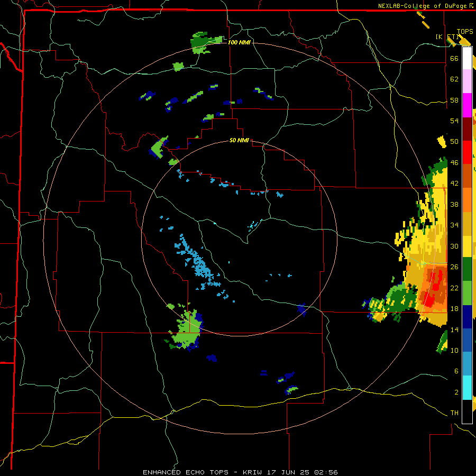The height and width of the screenshot is (476, 476).
Task: Click the legend value 66
Action: (454, 58)
